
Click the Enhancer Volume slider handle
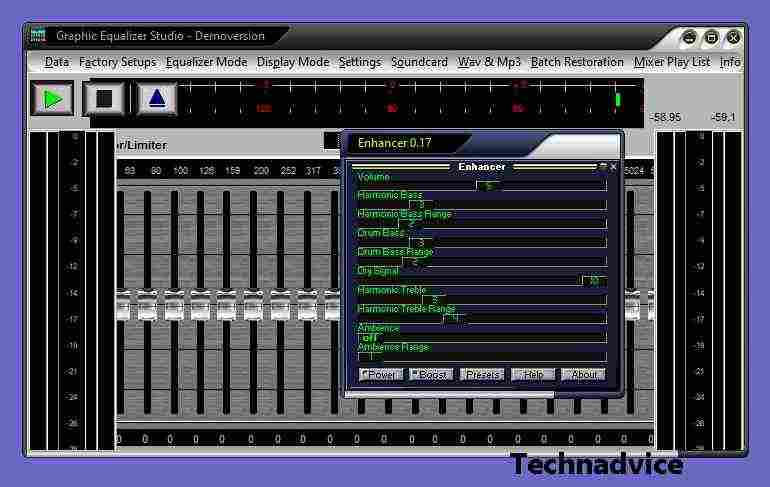(489, 186)
